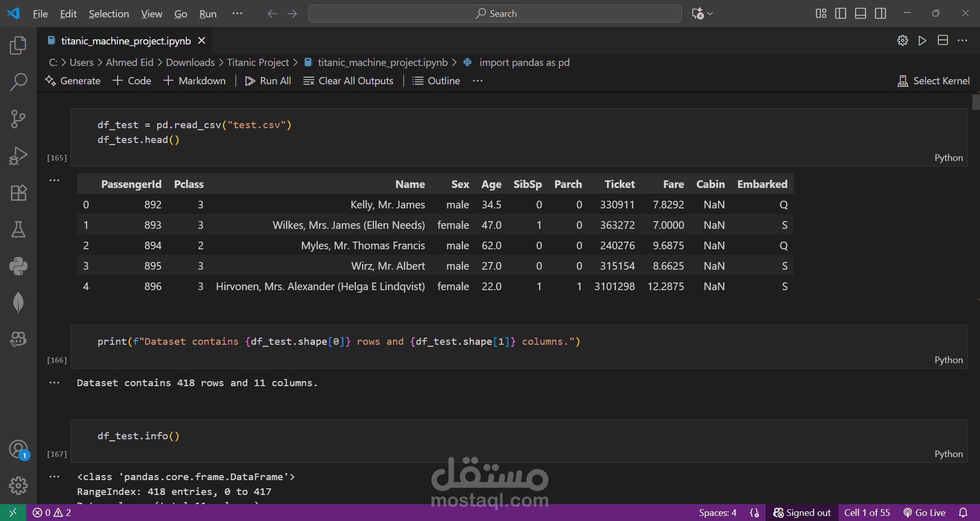This screenshot has width=980, height=521.
Task: Expand the Copilot chat dropdown arrow
Action: pyautogui.click(x=710, y=14)
